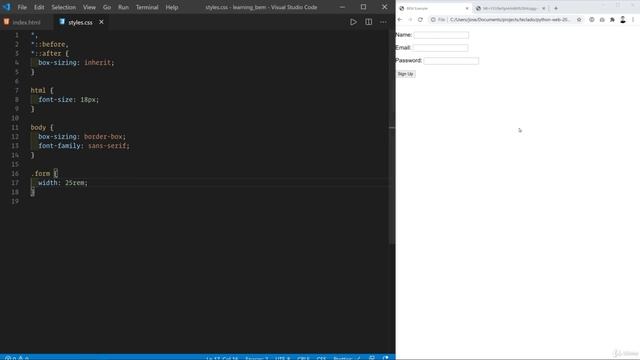Viewport: 640px width, 360px height.
Task: Click the browser address bar URL
Action: pos(511,20)
